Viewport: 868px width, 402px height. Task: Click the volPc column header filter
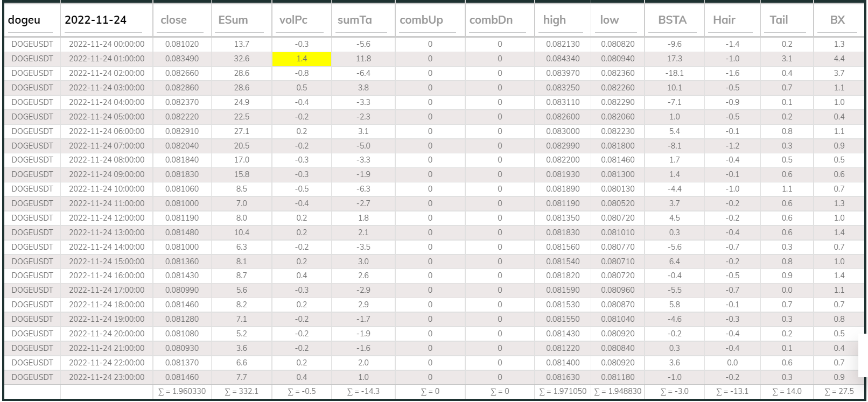coord(300,20)
